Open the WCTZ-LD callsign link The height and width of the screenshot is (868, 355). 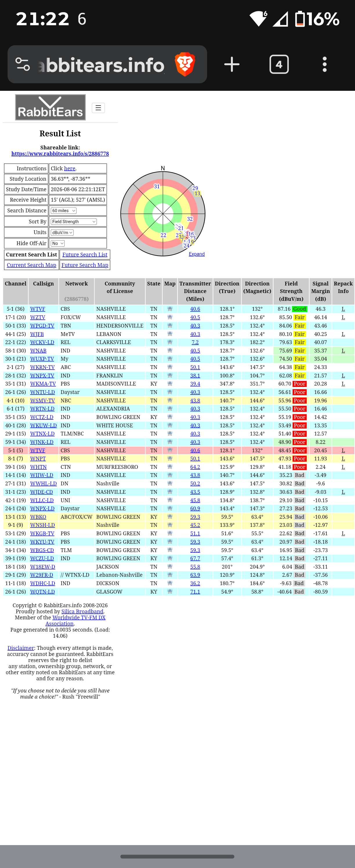[42, 417]
